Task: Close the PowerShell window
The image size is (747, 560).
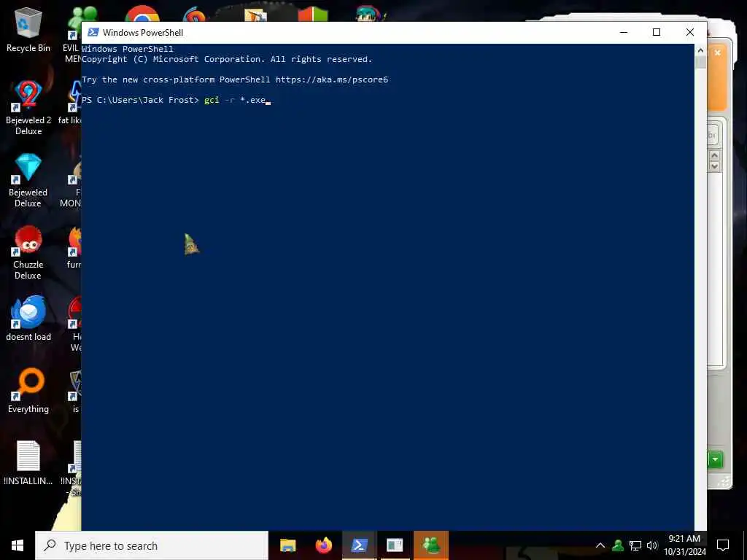Action: click(x=690, y=32)
